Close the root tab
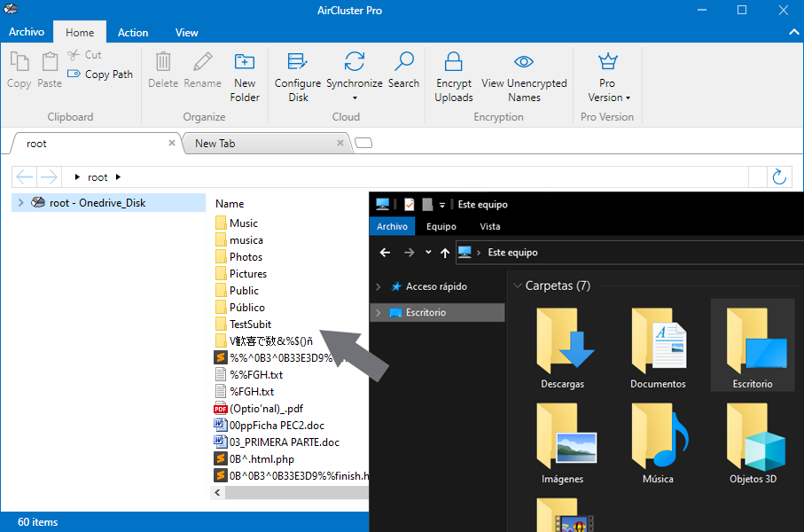Screen dimensions: 804x532 click(172, 143)
